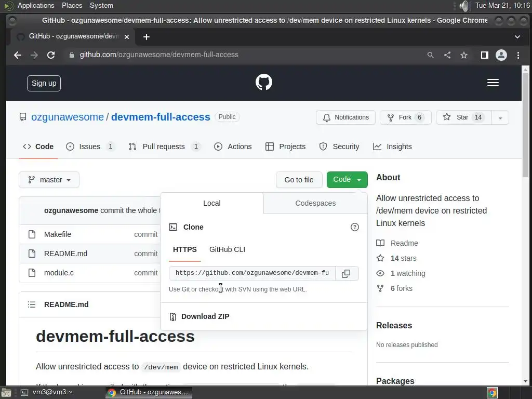Viewport: 532px width, 399px height.
Task: Fork the repository with the Fork button
Action: tap(405, 118)
